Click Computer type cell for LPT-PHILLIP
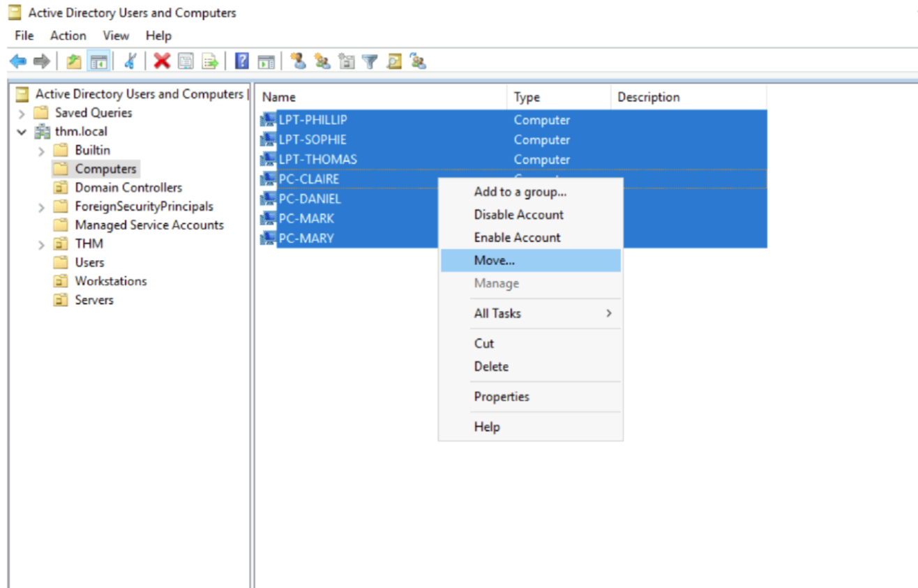 click(x=542, y=120)
